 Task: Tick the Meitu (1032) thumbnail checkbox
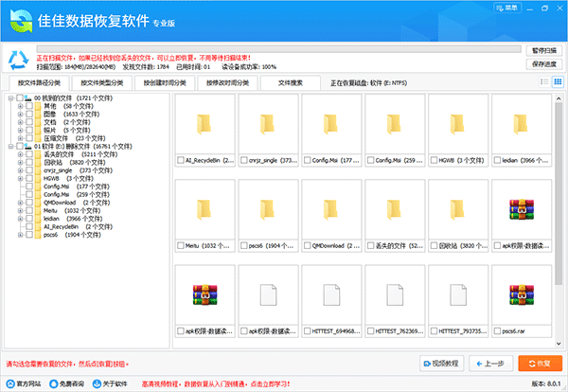tap(181, 245)
